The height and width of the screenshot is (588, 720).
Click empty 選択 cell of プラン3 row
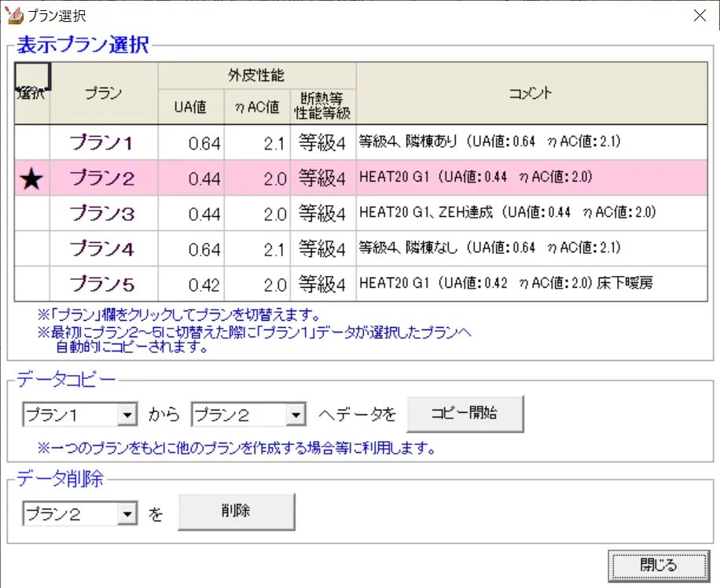(32, 213)
